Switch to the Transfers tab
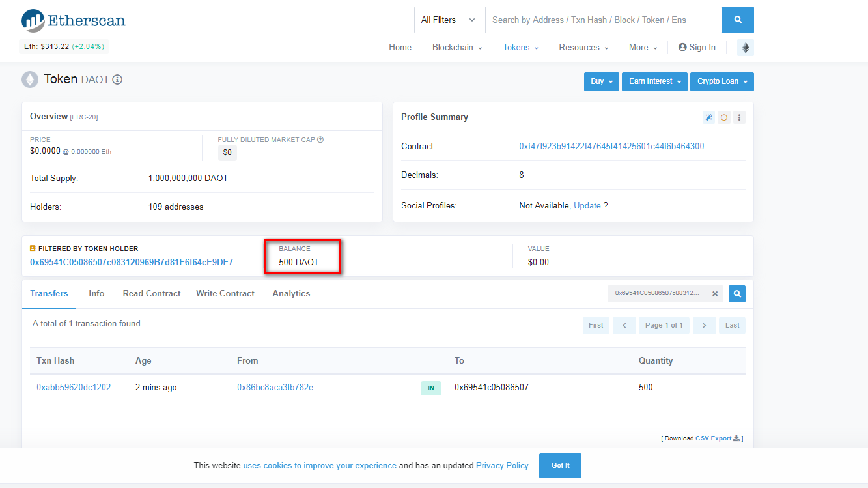The height and width of the screenshot is (488, 868). [49, 294]
